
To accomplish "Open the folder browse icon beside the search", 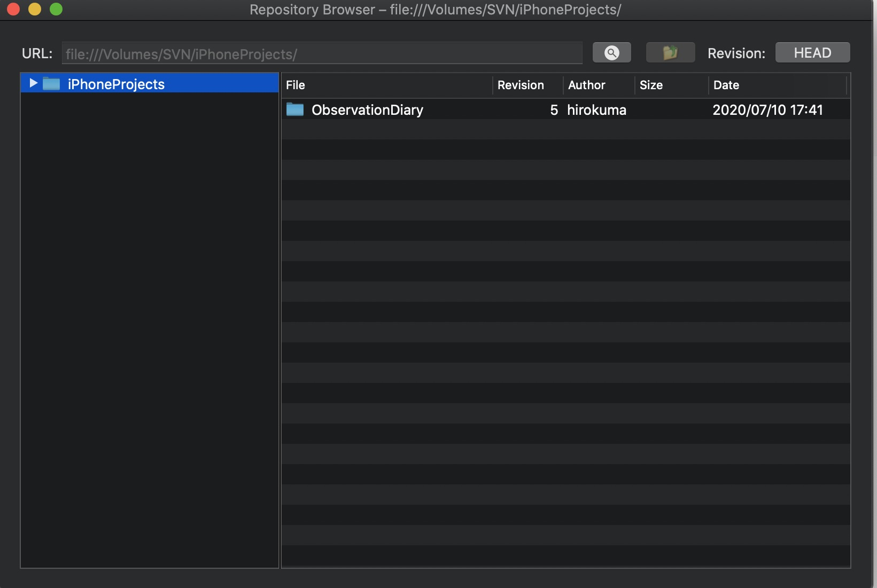I will coord(670,52).
